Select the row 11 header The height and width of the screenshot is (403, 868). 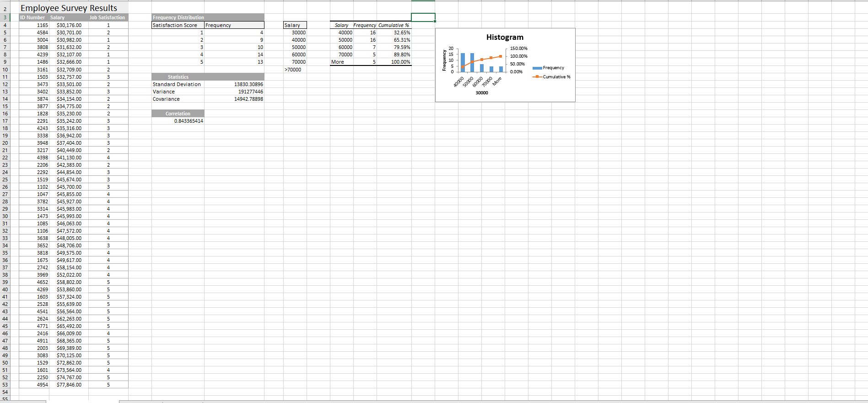(x=5, y=77)
